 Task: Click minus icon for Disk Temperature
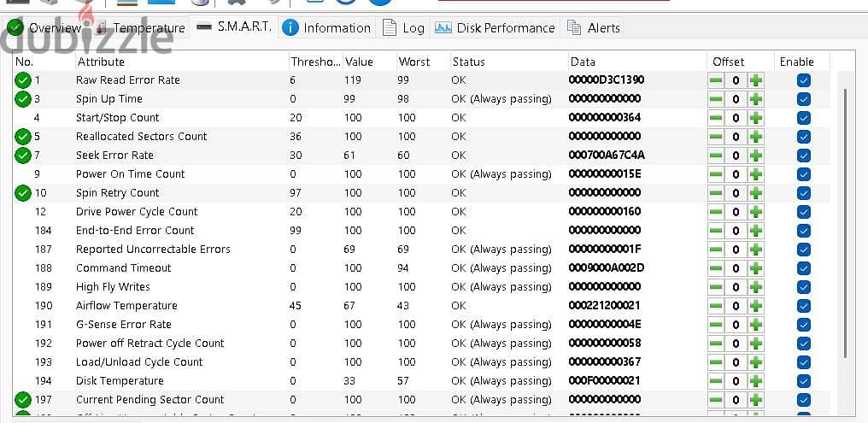point(716,381)
